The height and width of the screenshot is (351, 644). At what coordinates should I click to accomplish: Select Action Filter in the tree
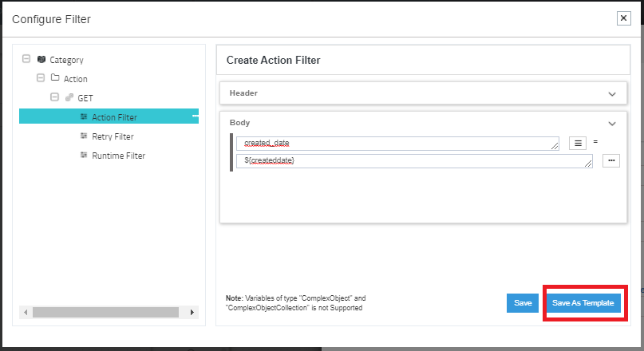pyautogui.click(x=114, y=117)
